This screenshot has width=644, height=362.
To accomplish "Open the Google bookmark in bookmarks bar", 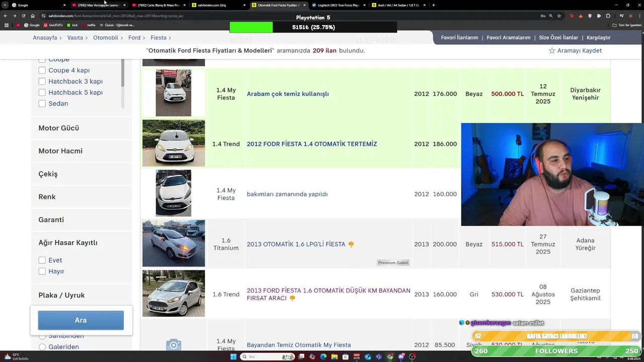I will pos(31,25).
